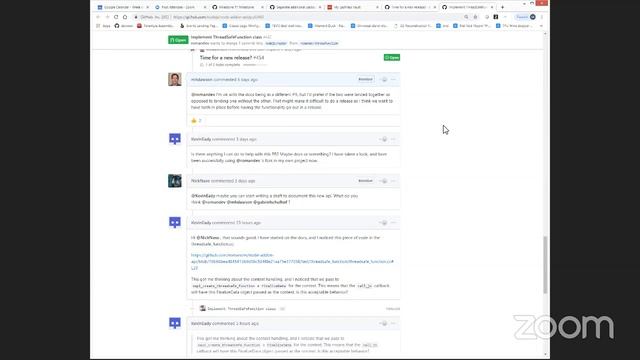Viewport: 640px width, 360px height.
Task: Switch to the Google Calendar tab
Action: point(122,7)
